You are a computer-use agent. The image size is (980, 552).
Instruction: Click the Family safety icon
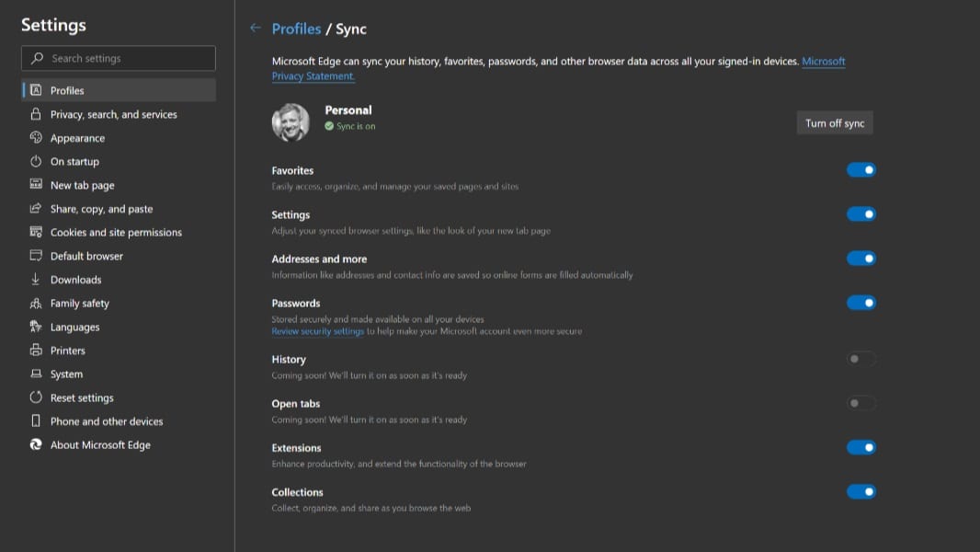[36, 303]
